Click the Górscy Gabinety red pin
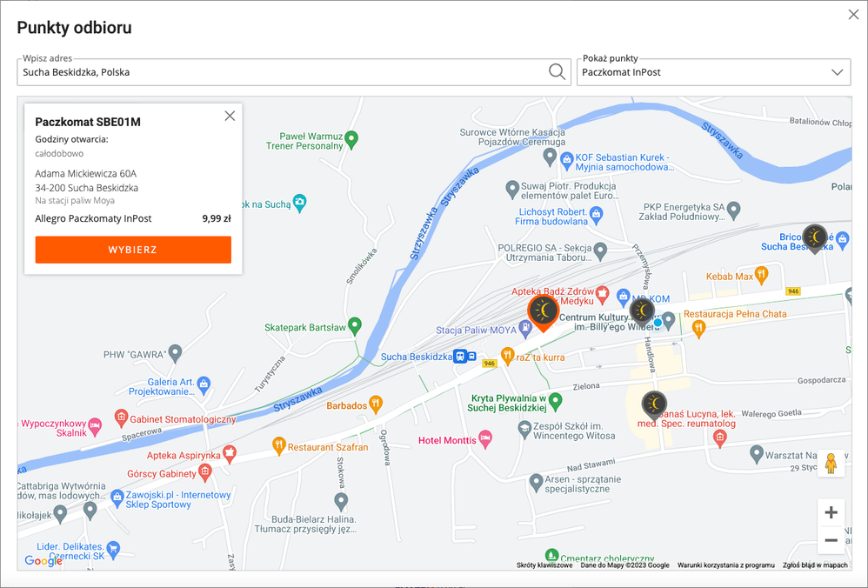 pyautogui.click(x=204, y=471)
